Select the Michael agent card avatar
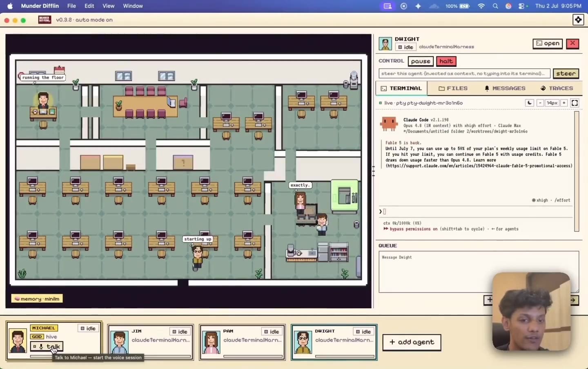Viewport: 588px width, 369px height. click(x=18, y=341)
